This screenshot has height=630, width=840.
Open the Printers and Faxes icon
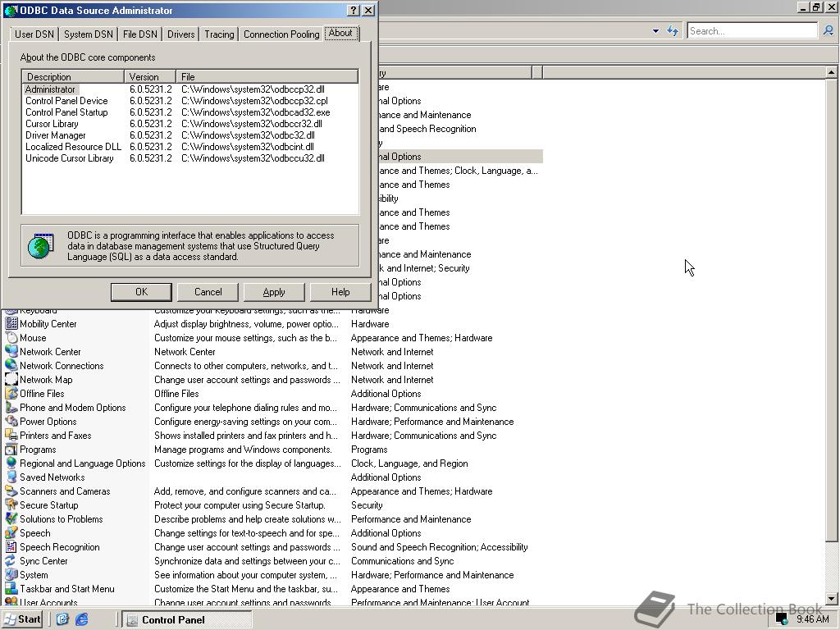click(11, 435)
